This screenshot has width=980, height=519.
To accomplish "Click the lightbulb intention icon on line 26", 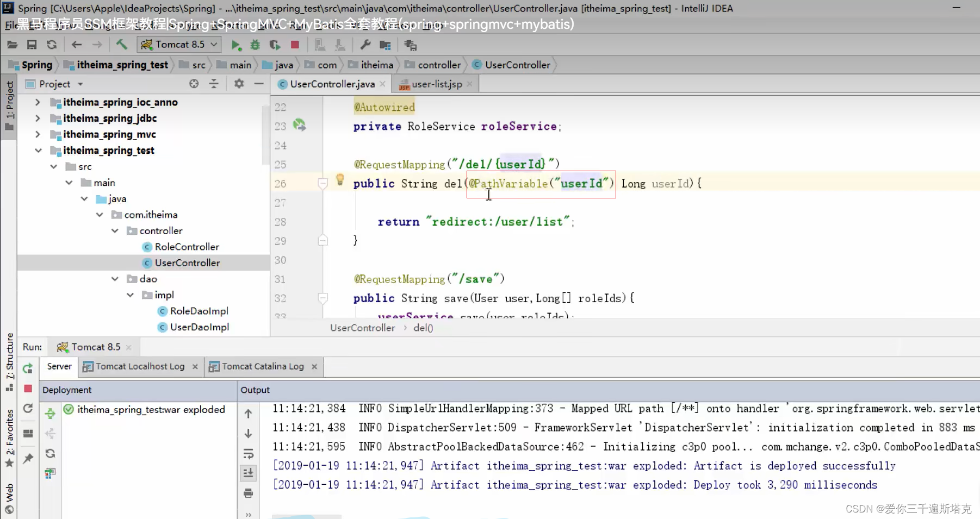I will coord(340,179).
